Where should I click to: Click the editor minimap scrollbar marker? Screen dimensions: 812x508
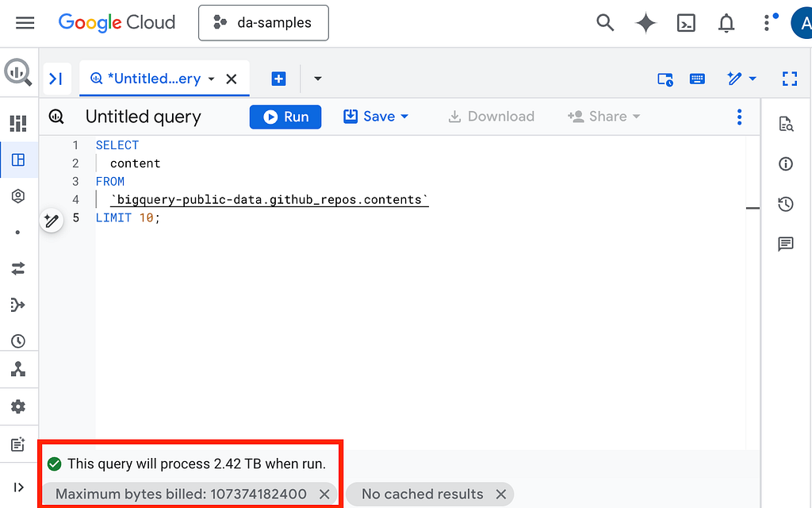pyautogui.click(x=753, y=209)
